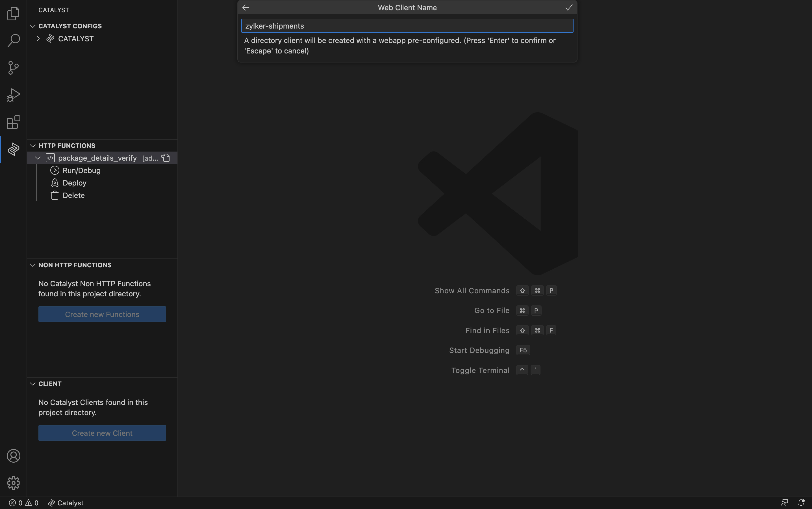
Task: Click the Create new Client button
Action: pos(102,433)
